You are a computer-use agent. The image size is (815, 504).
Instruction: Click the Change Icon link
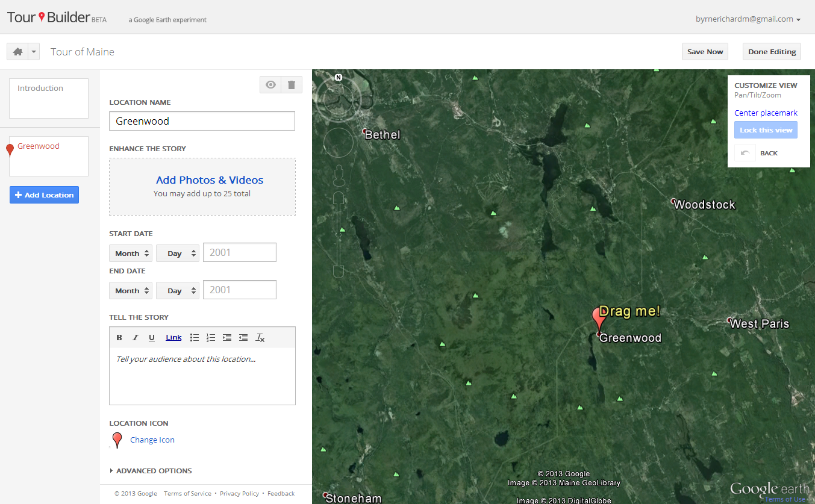(152, 440)
